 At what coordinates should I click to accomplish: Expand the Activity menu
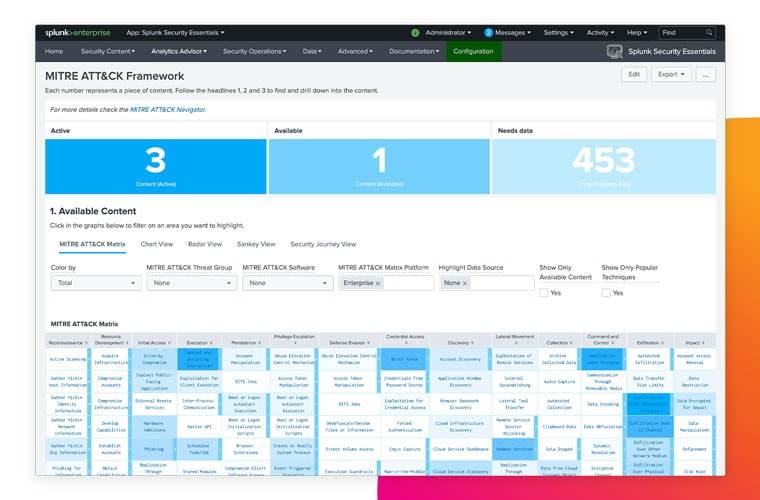pos(600,33)
